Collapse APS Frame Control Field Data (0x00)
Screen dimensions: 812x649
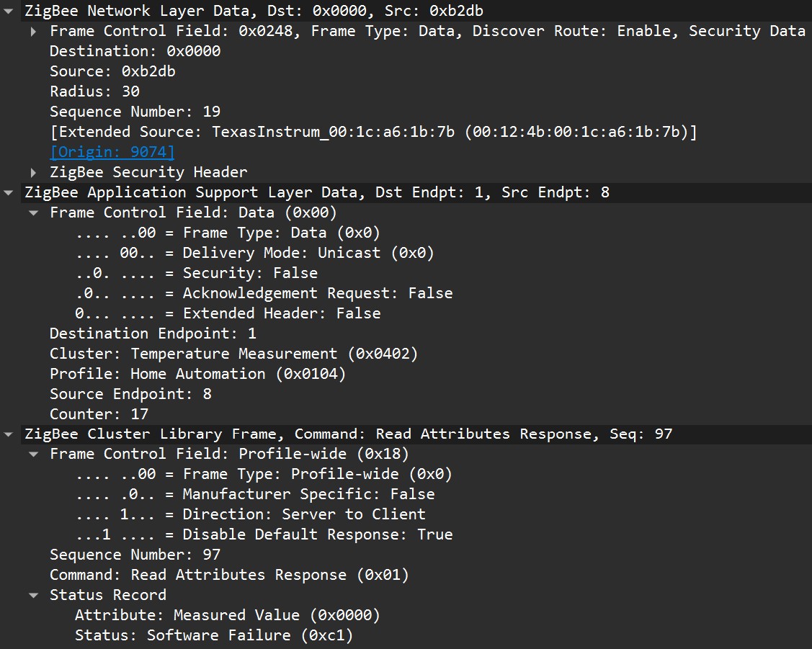34,212
